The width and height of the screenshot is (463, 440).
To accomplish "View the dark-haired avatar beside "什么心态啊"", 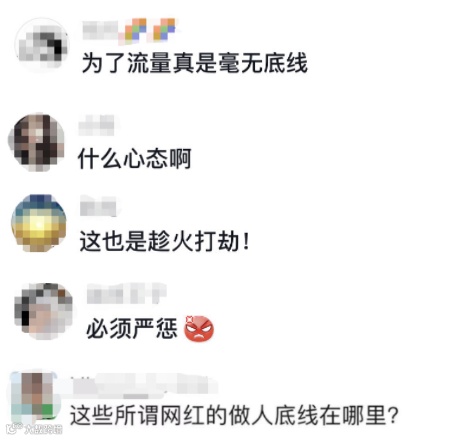I will tap(37, 142).
